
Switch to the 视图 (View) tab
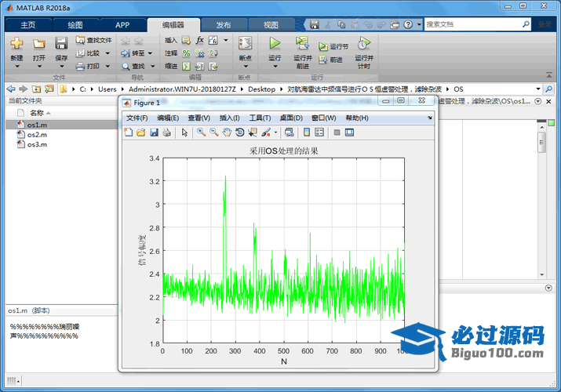[x=271, y=25]
